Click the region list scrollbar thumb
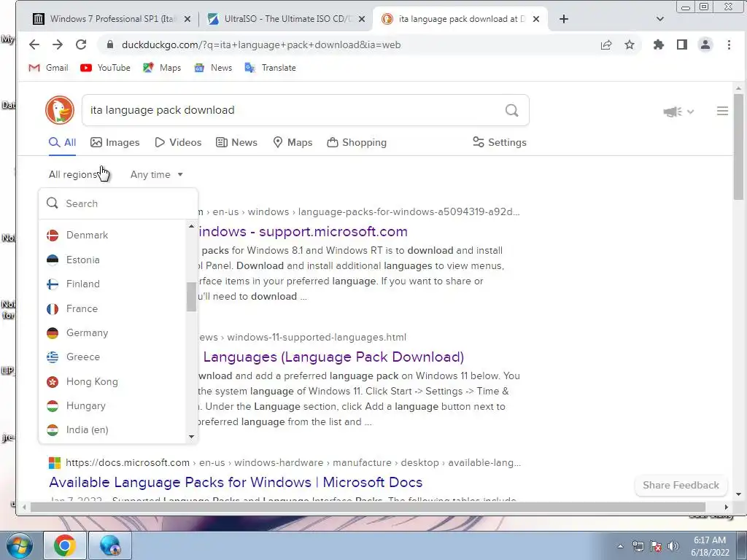747x560 pixels. [192, 297]
